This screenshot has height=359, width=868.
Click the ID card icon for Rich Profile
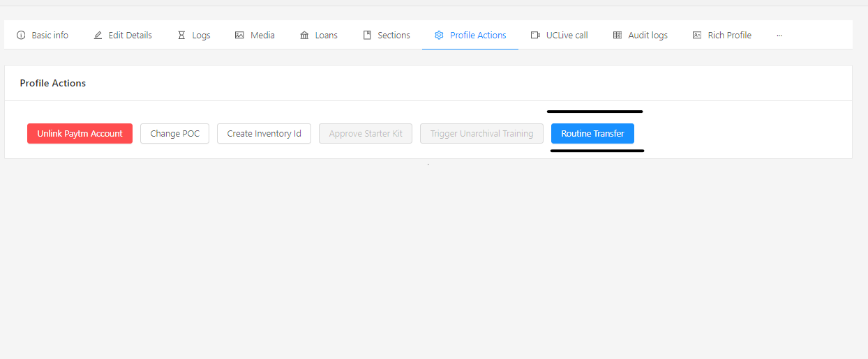point(696,35)
